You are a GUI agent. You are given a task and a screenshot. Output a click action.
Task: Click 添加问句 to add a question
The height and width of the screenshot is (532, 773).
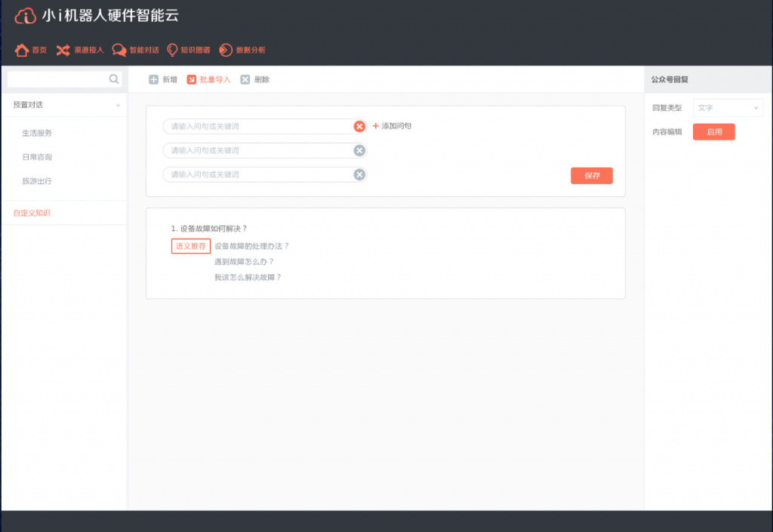[392, 126]
